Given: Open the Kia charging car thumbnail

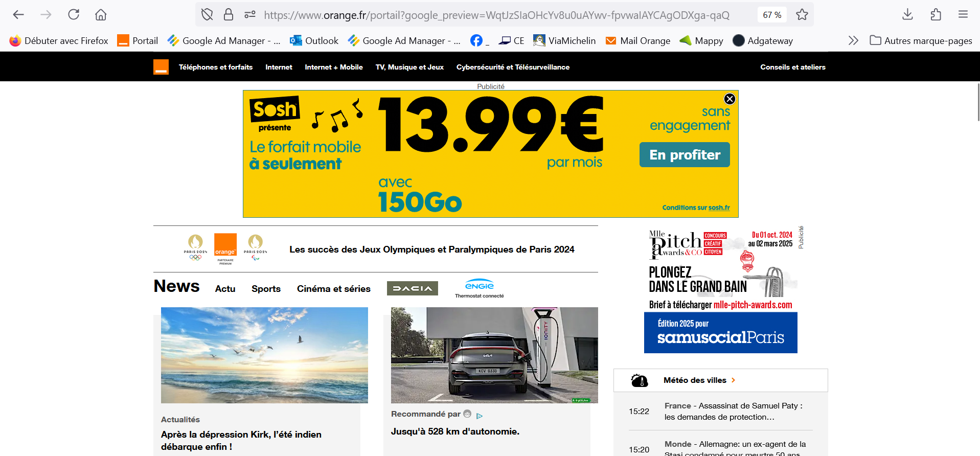Looking at the screenshot, I should coord(494,355).
